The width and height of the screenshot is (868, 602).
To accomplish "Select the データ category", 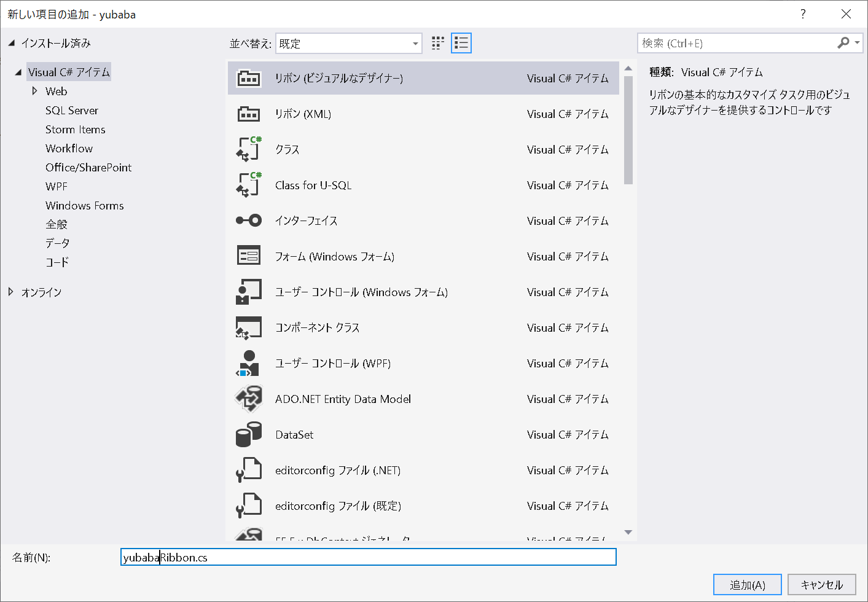I will coord(58,243).
